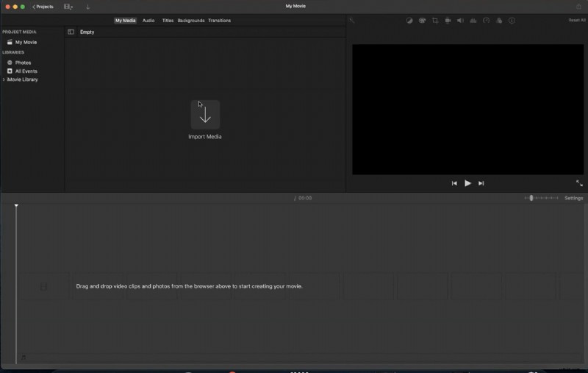588x373 pixels.
Task: Open the Color Balance tool
Action: [409, 21]
